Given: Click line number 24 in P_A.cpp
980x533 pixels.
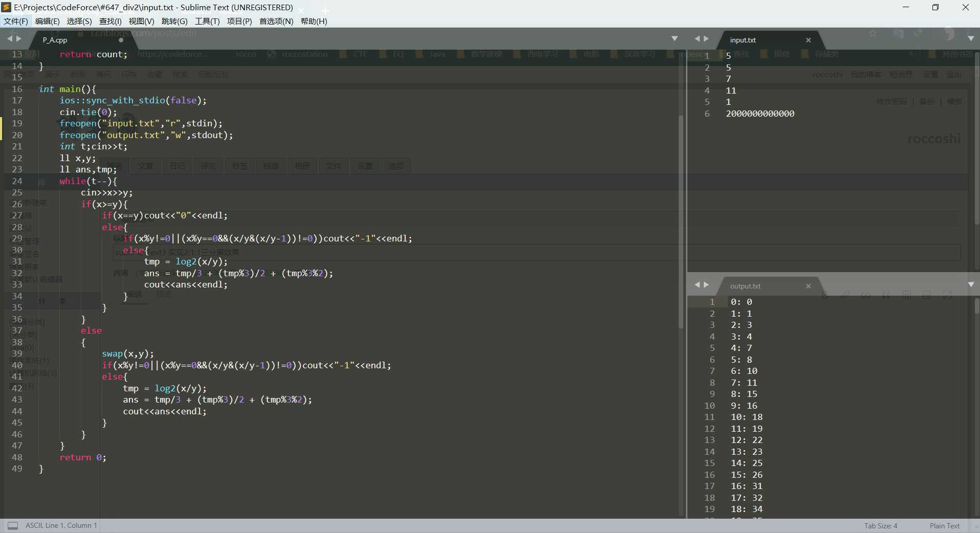Looking at the screenshot, I should tap(17, 181).
